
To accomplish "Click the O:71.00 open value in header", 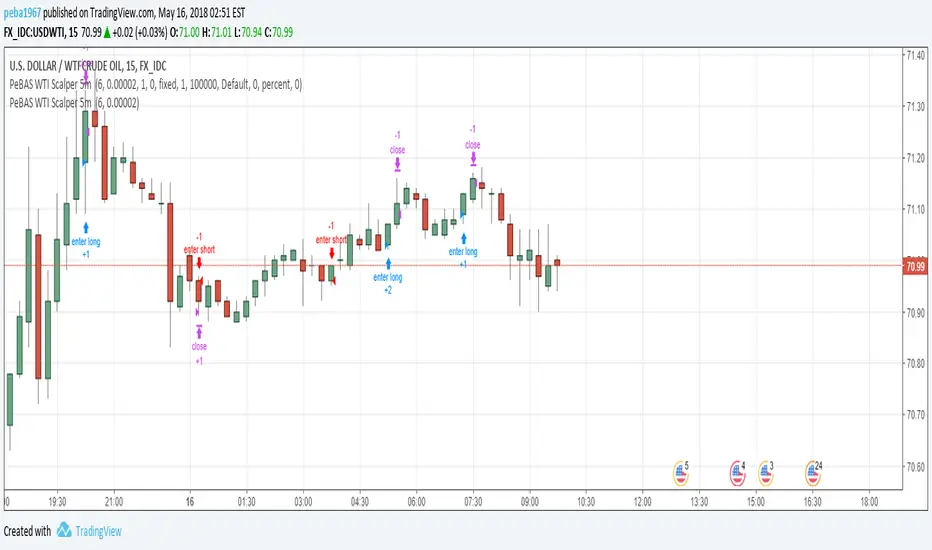I will point(185,32).
